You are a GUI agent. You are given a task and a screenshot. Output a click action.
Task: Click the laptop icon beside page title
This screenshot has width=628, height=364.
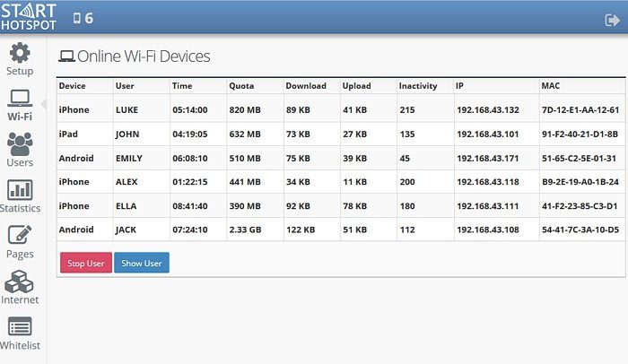(66, 56)
